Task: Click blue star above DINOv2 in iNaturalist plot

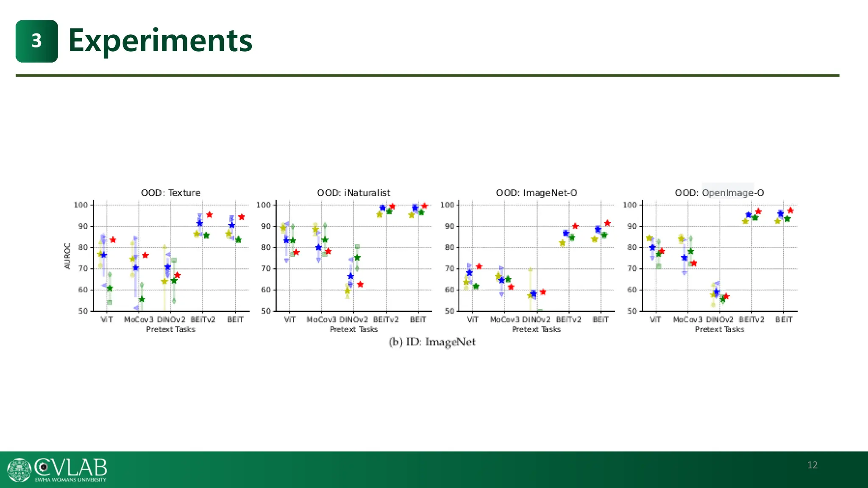Action: coord(351,276)
